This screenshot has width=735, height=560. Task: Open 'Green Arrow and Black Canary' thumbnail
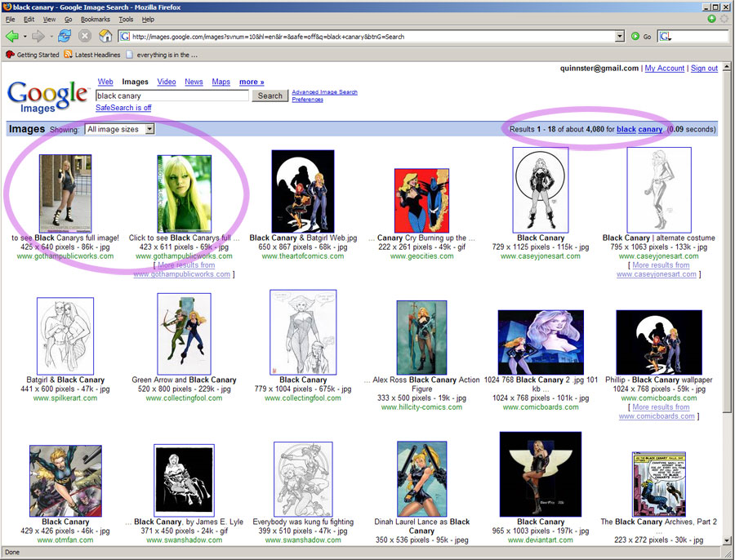pyautogui.click(x=184, y=334)
